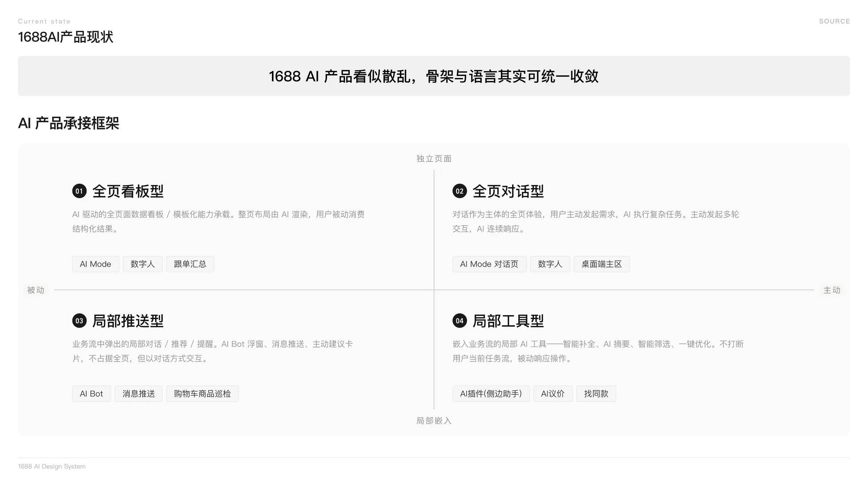
Task: Click the AI议价 tag
Action: [x=553, y=394]
